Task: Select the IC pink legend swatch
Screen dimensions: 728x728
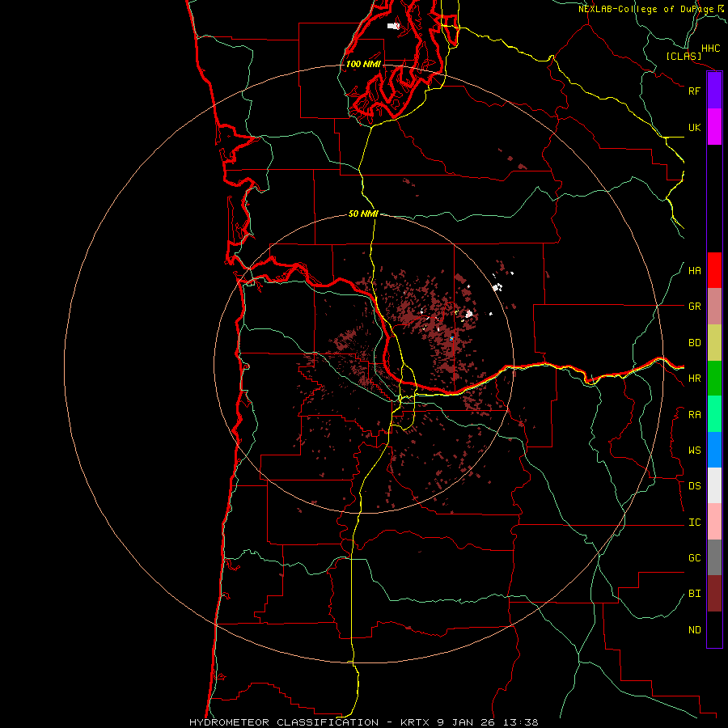Action: [x=714, y=522]
